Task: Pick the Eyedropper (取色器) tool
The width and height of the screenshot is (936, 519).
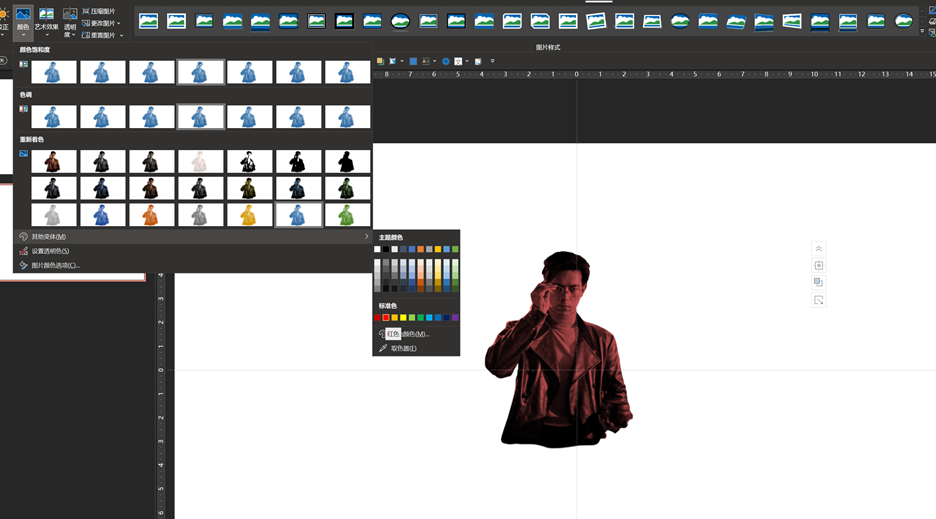Action: (x=405, y=348)
